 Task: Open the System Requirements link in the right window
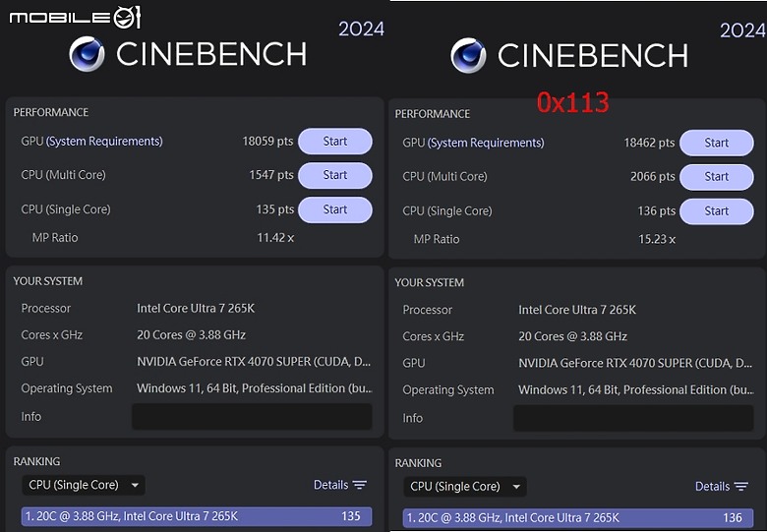486,143
